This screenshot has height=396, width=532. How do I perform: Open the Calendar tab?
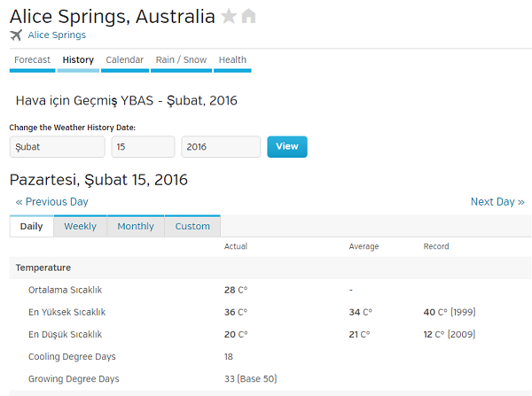(124, 60)
